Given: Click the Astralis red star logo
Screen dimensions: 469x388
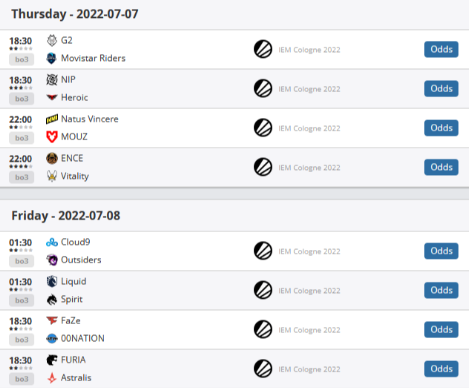Looking at the screenshot, I should coord(52,378).
